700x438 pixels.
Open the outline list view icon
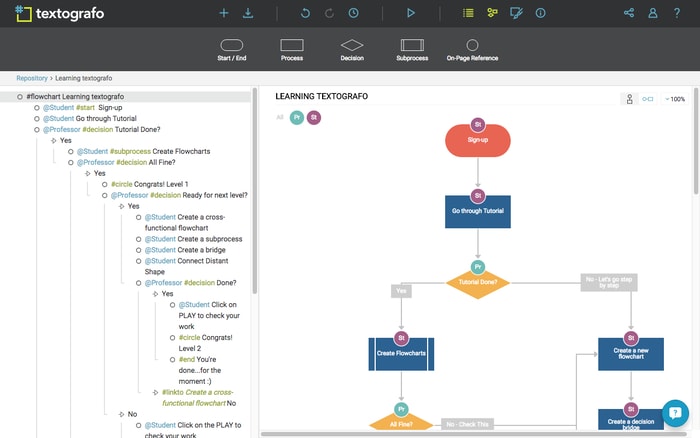coord(468,13)
